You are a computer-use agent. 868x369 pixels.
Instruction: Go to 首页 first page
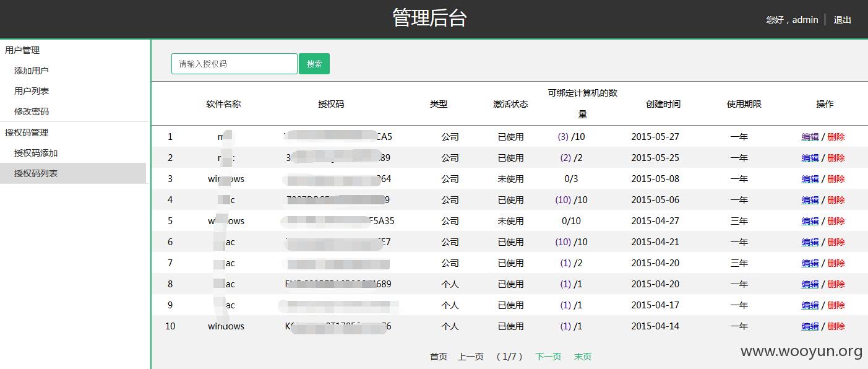tap(439, 357)
